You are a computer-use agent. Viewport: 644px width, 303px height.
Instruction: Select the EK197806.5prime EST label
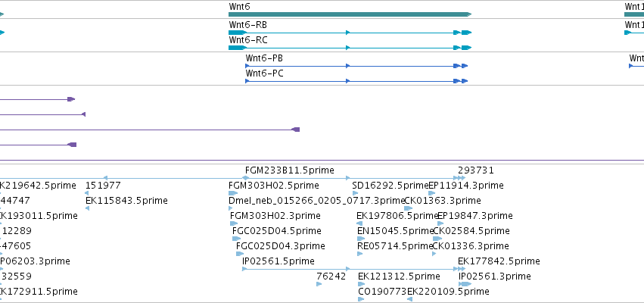point(397,216)
